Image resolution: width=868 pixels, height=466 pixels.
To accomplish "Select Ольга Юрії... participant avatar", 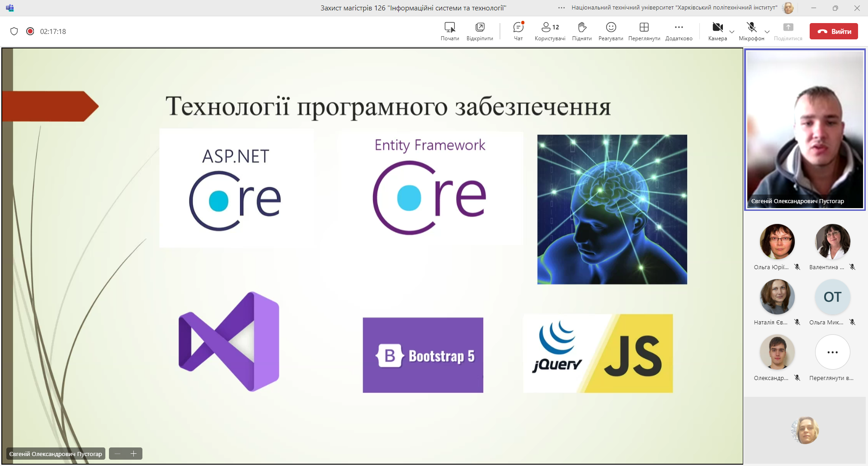I will tap(777, 242).
